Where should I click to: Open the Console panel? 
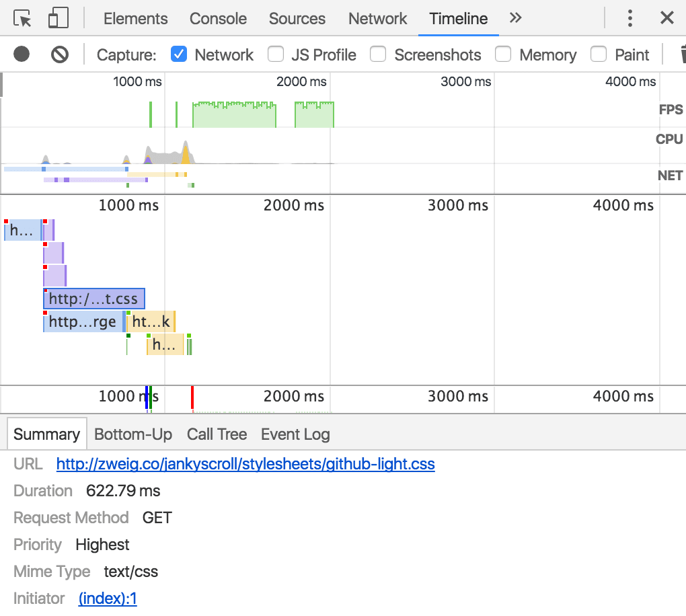[x=218, y=19]
